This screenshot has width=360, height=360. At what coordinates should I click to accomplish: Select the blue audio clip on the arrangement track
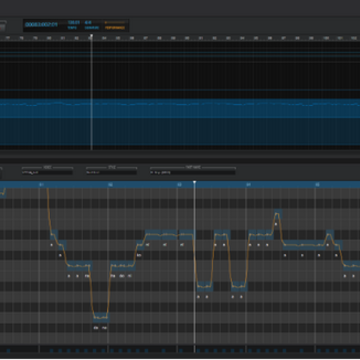(x=180, y=123)
